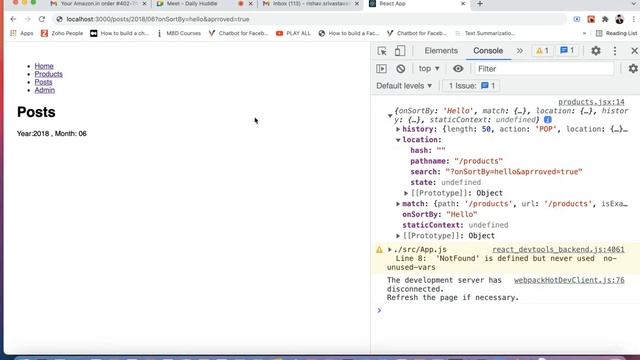Expand the match object
Image resolution: width=640 pixels, height=360 pixels.
398,204
